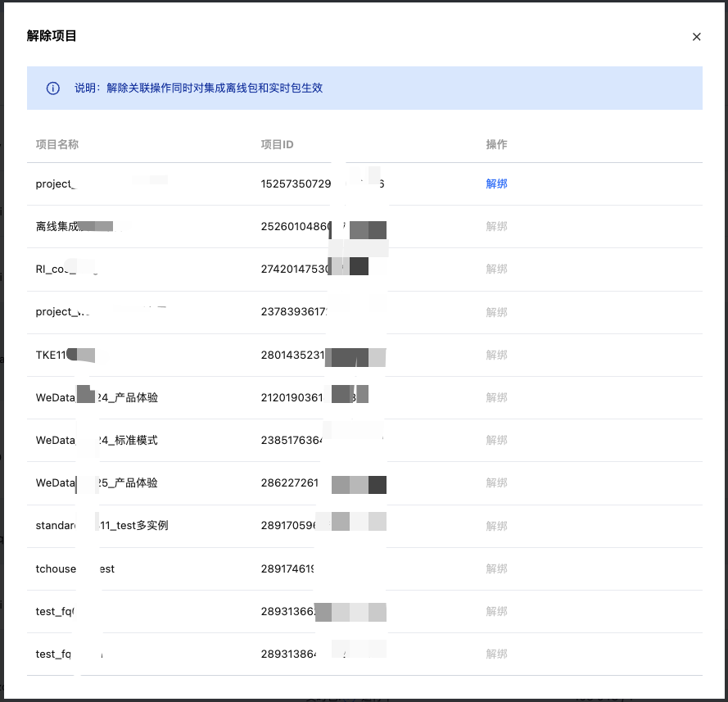Click 解绑 for project ID 28931386
The image size is (728, 702).
click(x=496, y=654)
